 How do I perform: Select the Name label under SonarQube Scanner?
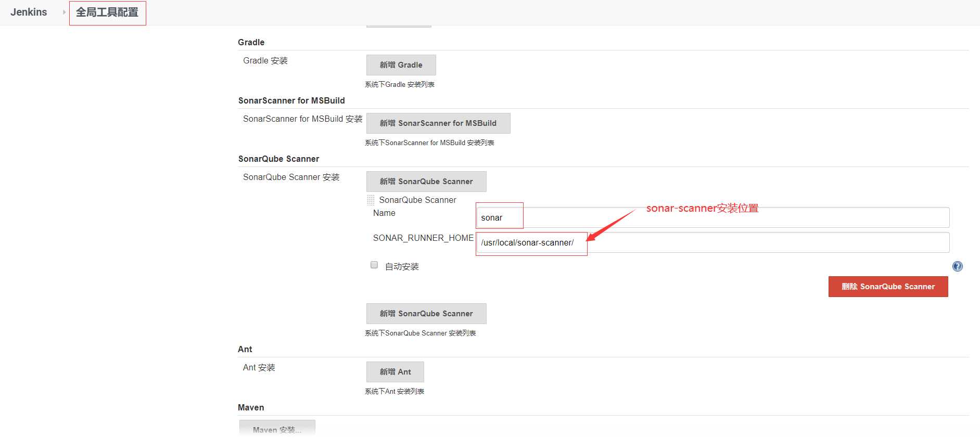(384, 213)
